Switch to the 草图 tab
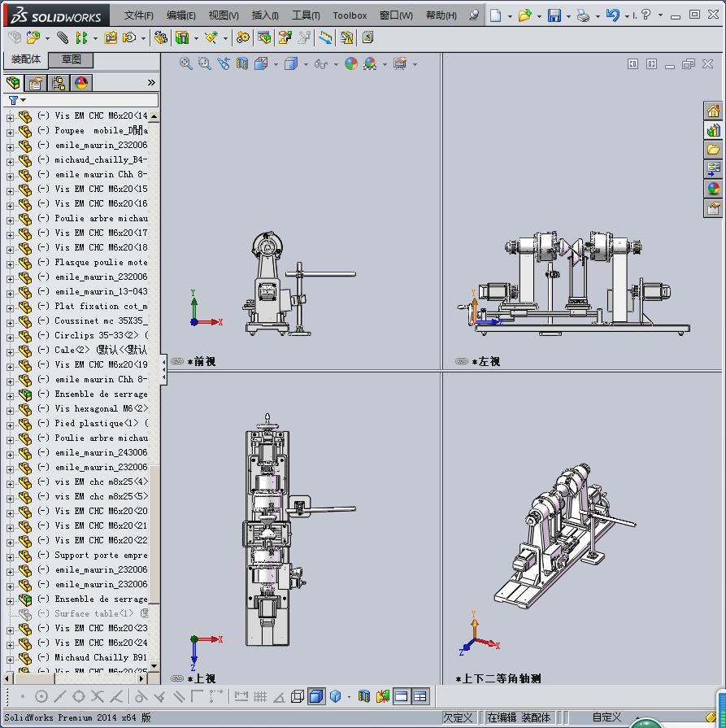 72,59
